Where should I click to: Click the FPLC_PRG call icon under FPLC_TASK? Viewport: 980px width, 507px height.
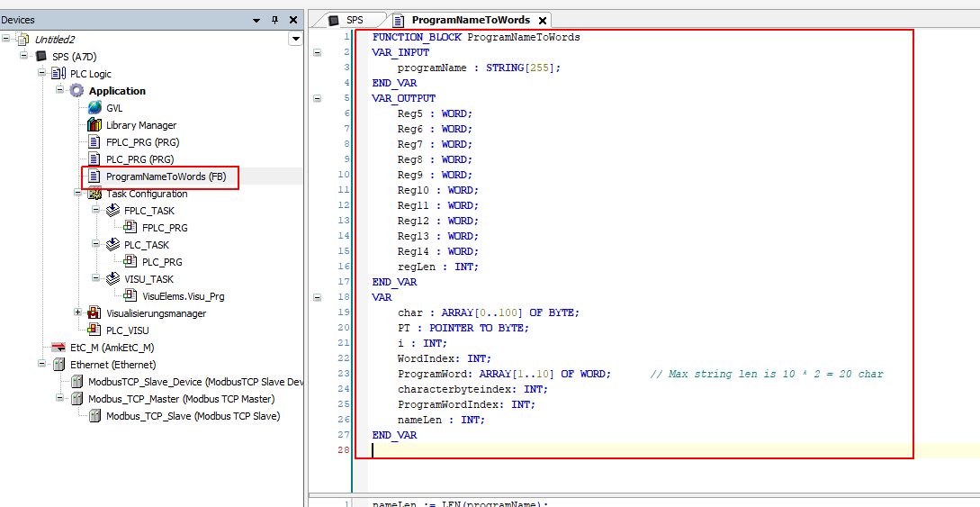click(x=130, y=228)
